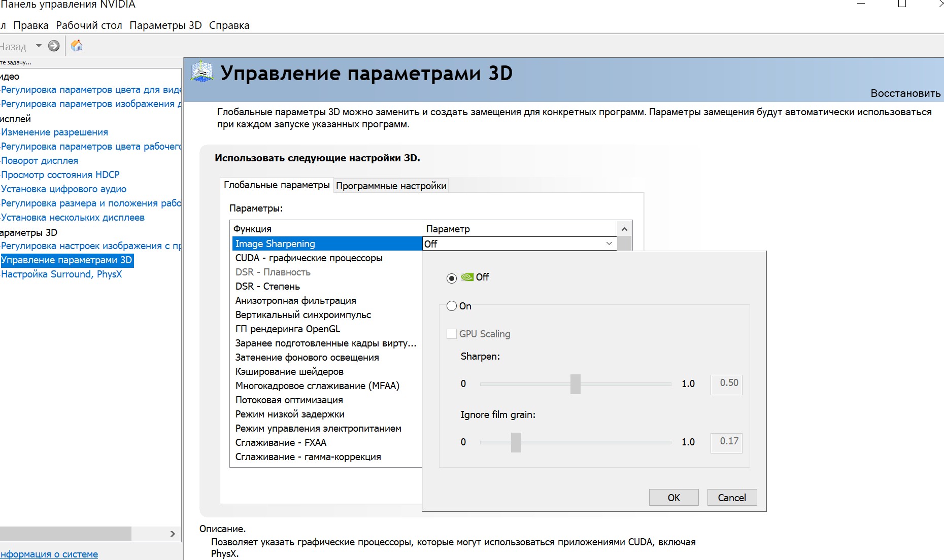Select the Off radio button
The width and height of the screenshot is (944, 560).
click(452, 278)
